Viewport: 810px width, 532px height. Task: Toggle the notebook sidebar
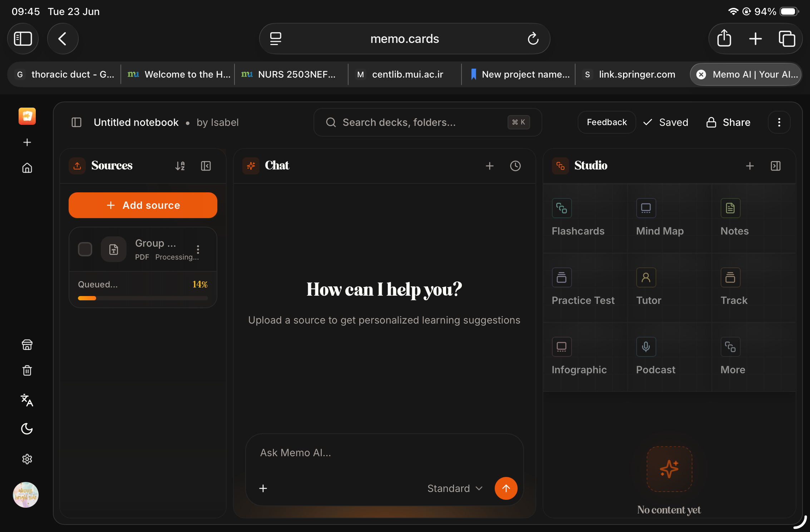click(x=76, y=122)
